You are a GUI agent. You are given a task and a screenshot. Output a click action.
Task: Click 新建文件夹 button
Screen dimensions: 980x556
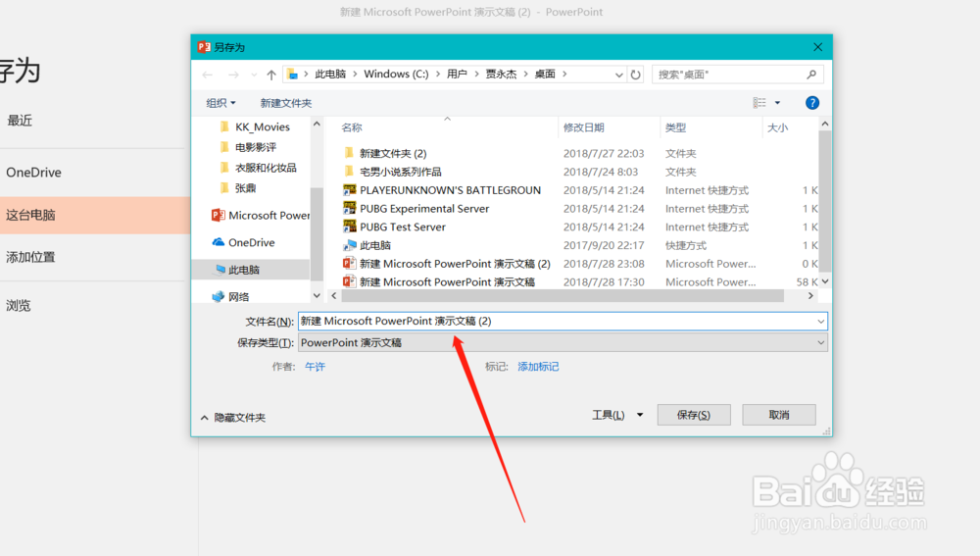coord(285,103)
